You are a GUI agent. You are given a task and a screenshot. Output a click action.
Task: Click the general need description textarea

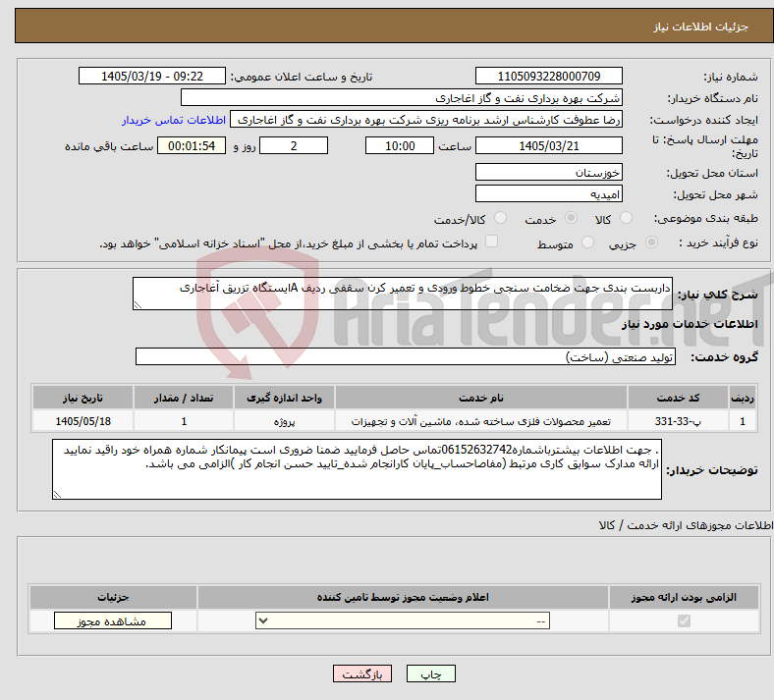click(403, 294)
